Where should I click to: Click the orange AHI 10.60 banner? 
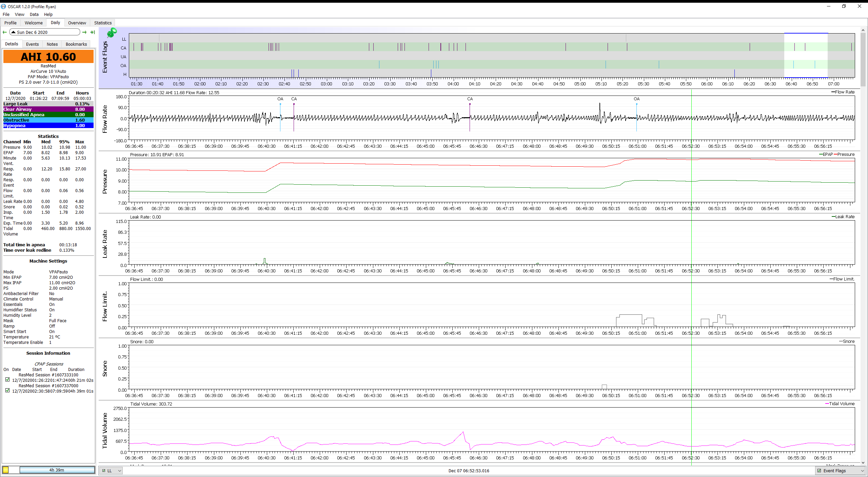coord(48,57)
